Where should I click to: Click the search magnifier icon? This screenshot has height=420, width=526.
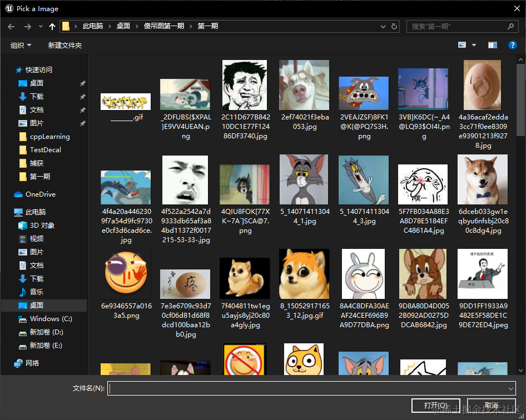(510, 26)
